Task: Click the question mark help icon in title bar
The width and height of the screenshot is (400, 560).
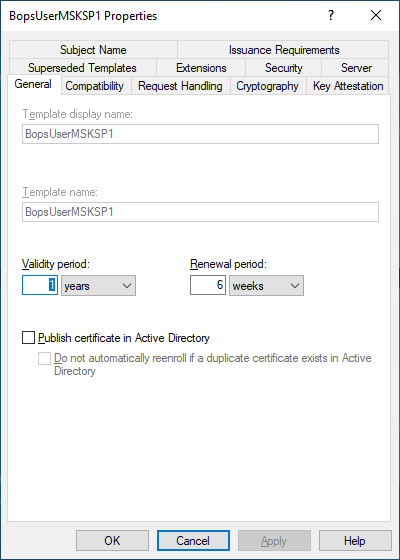Action: click(x=331, y=15)
